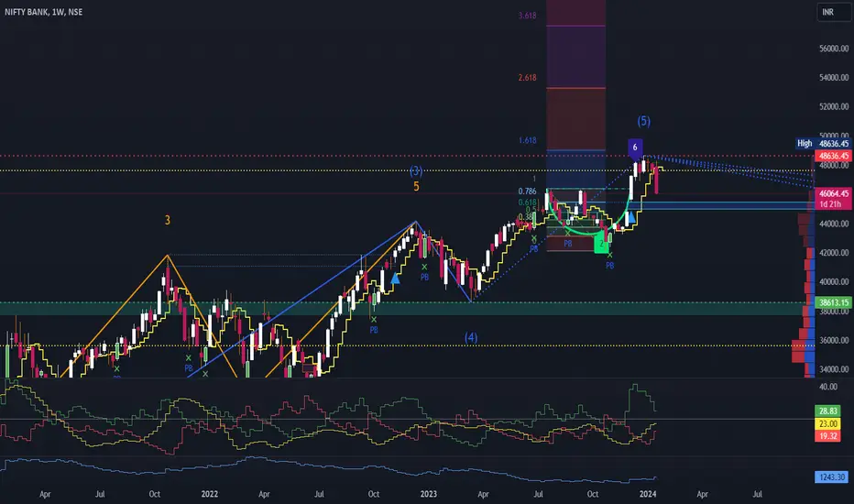Click 56000.00 on the price scale
This screenshot has height=504, width=854.
pos(834,49)
